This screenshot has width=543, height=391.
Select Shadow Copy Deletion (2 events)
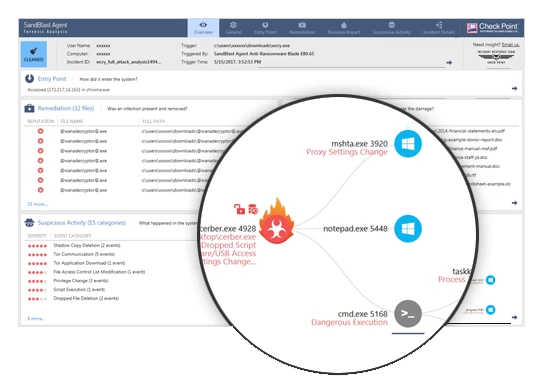pos(87,245)
